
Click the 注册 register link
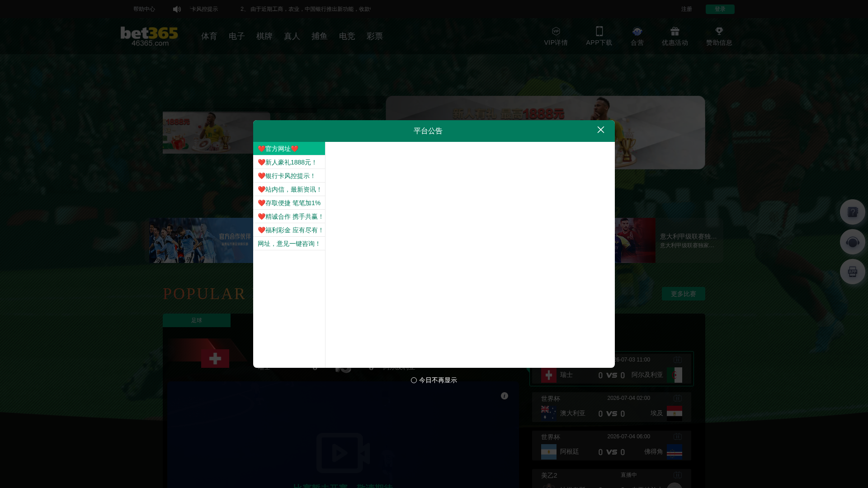tap(686, 9)
